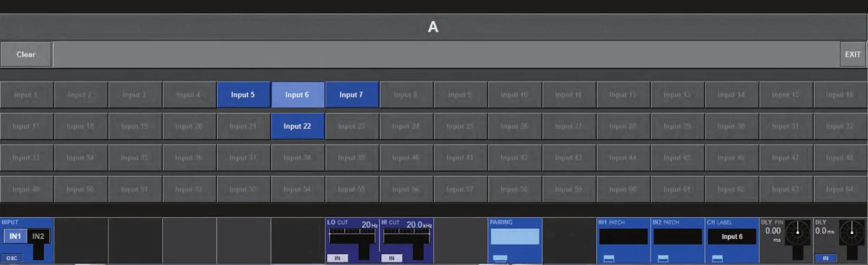Pick the Input 60 channel button
The height and width of the screenshot is (265, 868).
click(x=623, y=189)
